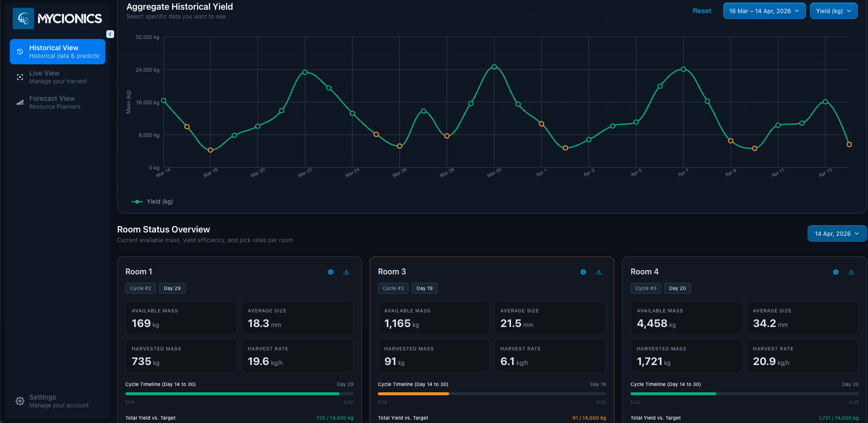
Task: Select the Mar 16 first data point
Action: 164,101
